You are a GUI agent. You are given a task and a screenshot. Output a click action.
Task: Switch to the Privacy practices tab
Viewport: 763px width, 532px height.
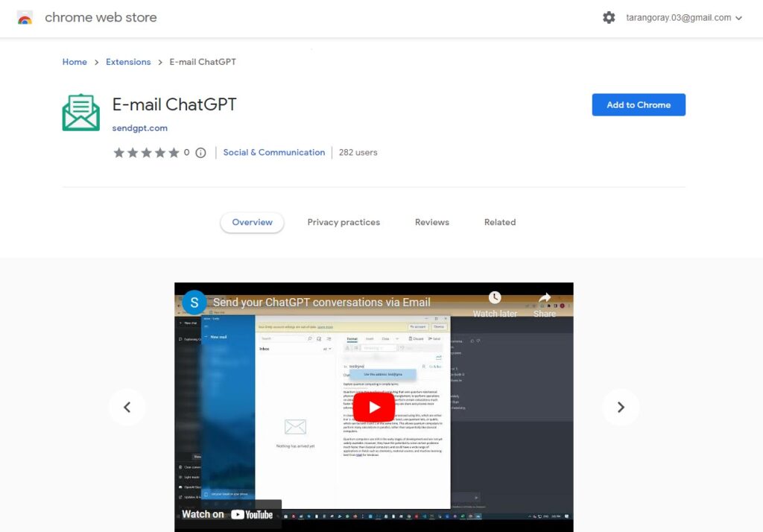(343, 221)
